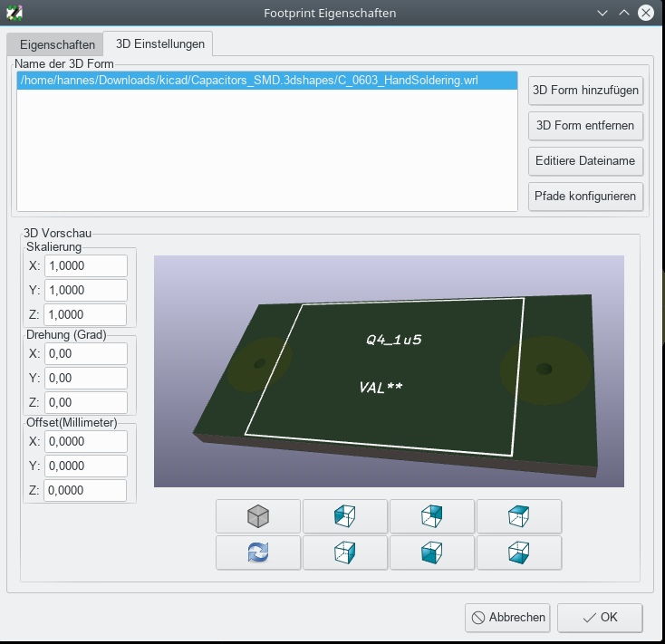Click the gray 3D cube isometric view button
This screenshot has width=665, height=644.
click(x=258, y=516)
